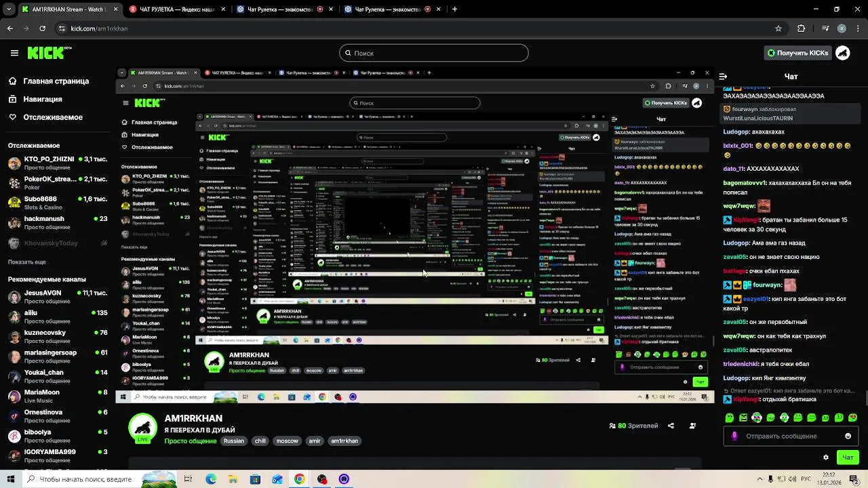
Task: Open the tab search chevron at the tab strip start
Action: [x=9, y=9]
